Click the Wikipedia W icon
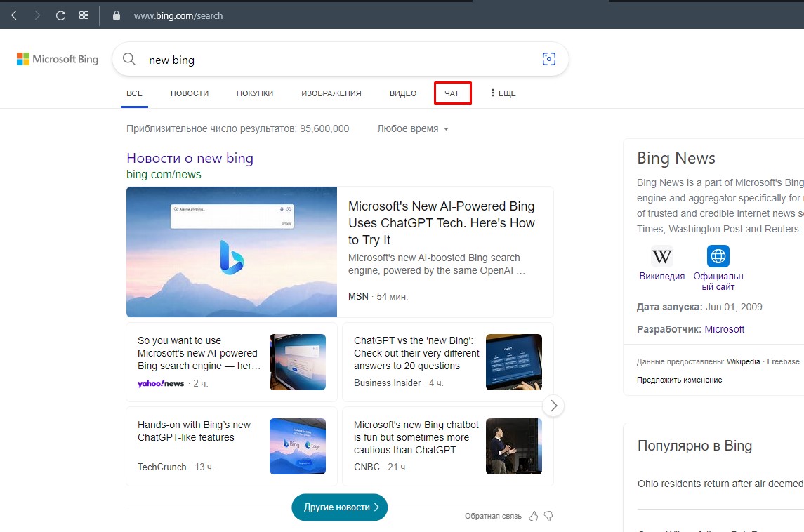The height and width of the screenshot is (532, 804). [662, 256]
